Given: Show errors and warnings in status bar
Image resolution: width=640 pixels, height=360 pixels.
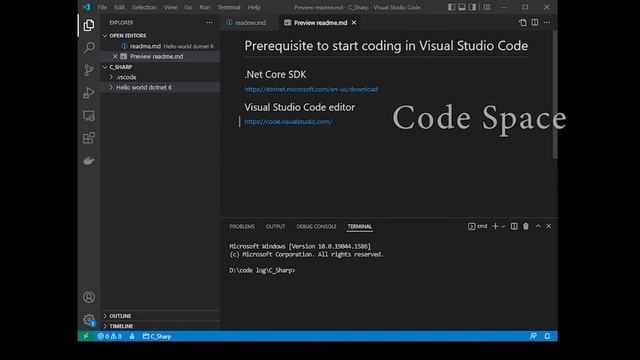Looking at the screenshot, I should pyautogui.click(x=109, y=336).
